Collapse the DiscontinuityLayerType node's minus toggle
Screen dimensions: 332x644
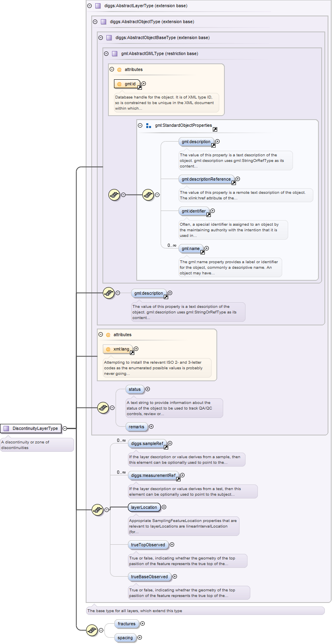pos(65,428)
